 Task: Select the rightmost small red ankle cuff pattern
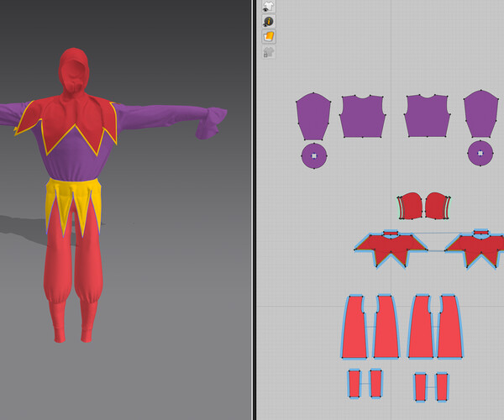(443, 387)
